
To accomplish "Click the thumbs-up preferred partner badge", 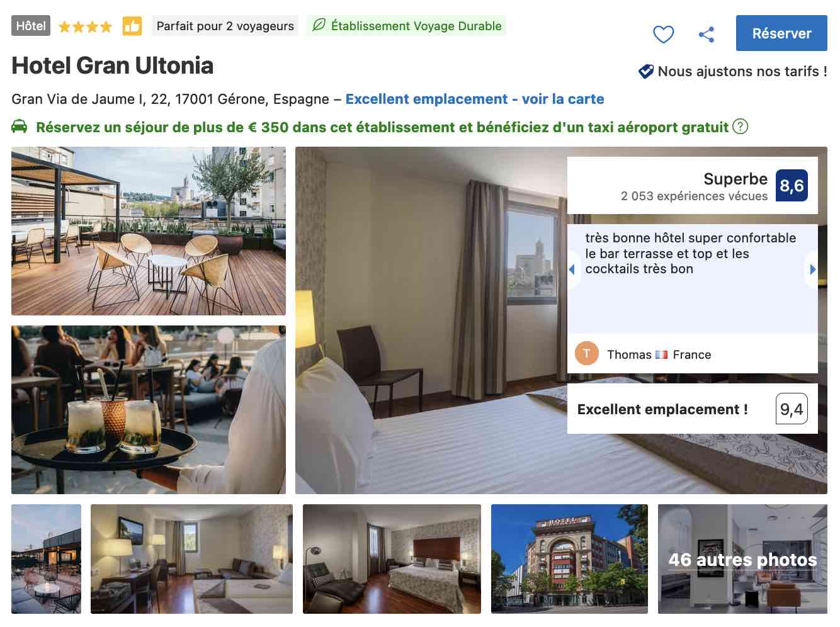I will (x=132, y=26).
